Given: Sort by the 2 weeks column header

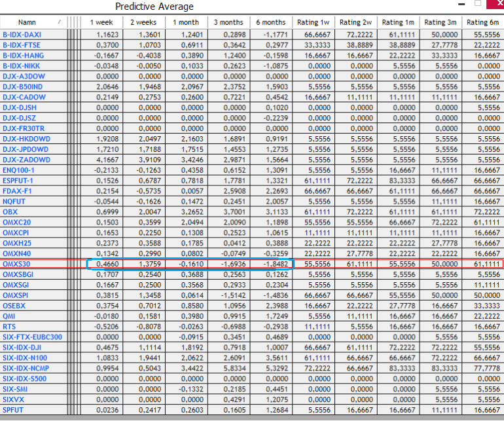Looking at the screenshot, I should (x=144, y=22).
